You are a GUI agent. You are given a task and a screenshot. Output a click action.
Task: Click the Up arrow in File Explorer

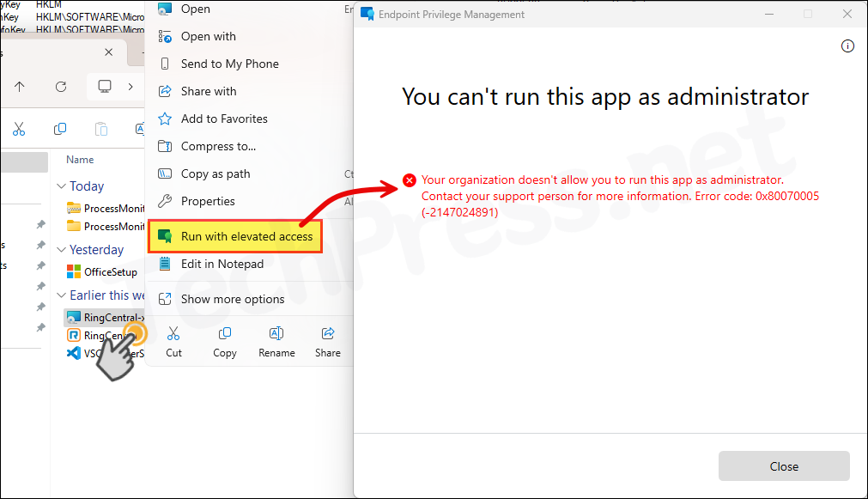pos(20,87)
